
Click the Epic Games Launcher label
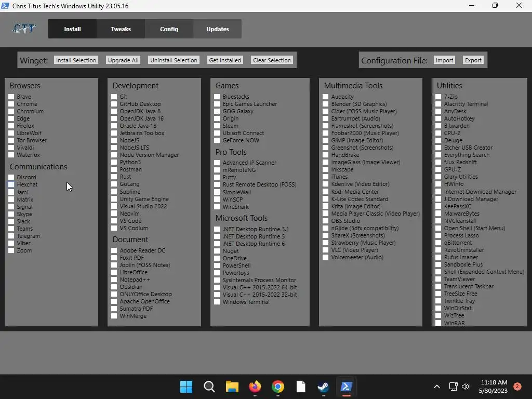pos(250,104)
